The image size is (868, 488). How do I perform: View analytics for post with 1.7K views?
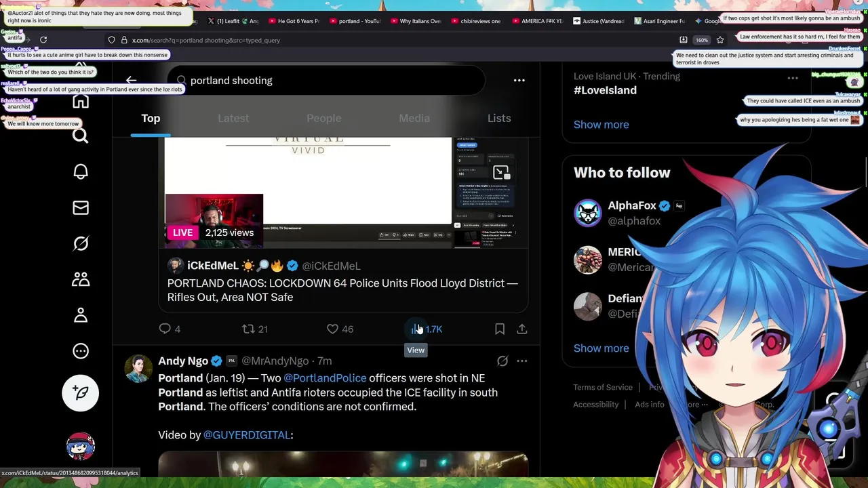click(x=427, y=329)
